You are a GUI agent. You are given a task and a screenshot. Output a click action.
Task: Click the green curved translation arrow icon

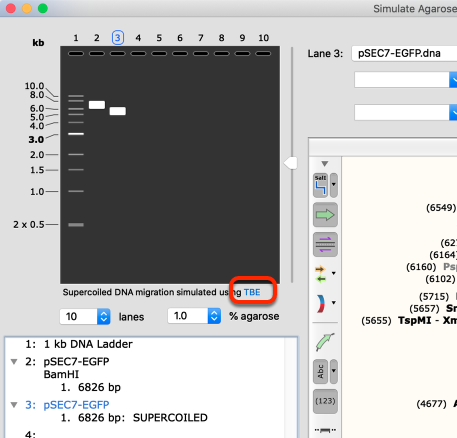coord(325,342)
